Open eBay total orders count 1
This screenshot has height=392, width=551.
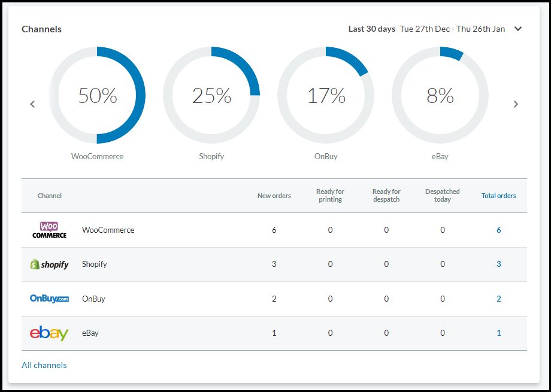click(499, 333)
